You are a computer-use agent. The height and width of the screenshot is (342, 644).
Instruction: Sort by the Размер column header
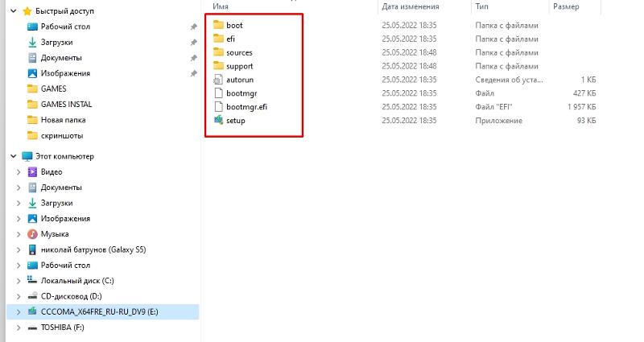coord(567,6)
